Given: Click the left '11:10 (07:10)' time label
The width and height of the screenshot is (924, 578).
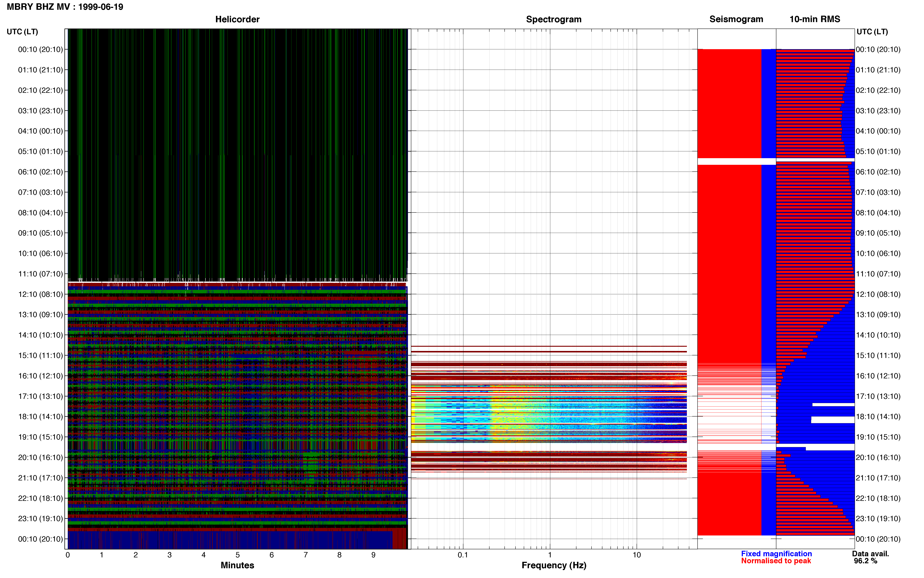Looking at the screenshot, I should click(x=41, y=274).
